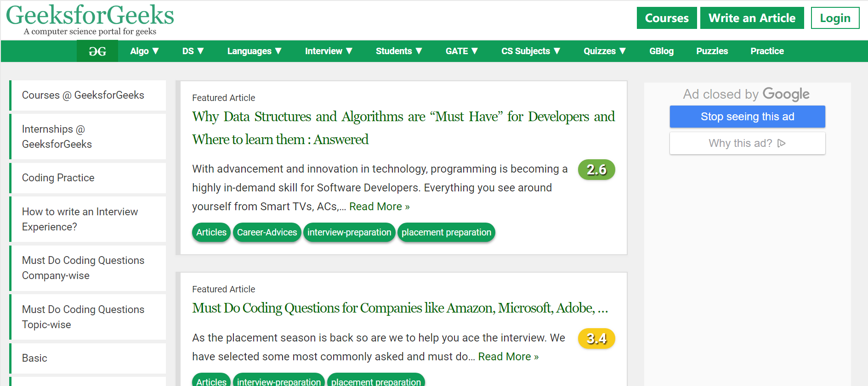Click the GeeksforGeeks GG home icon

(97, 51)
